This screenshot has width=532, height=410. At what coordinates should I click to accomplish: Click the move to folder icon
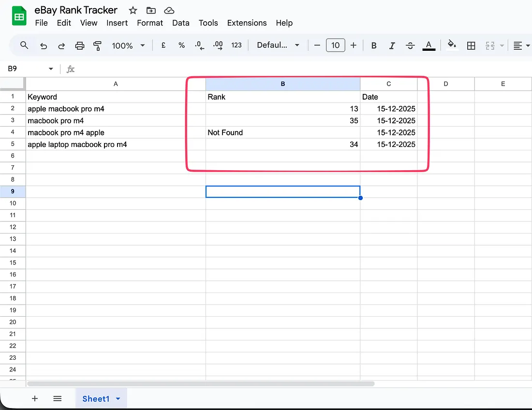(x=151, y=10)
